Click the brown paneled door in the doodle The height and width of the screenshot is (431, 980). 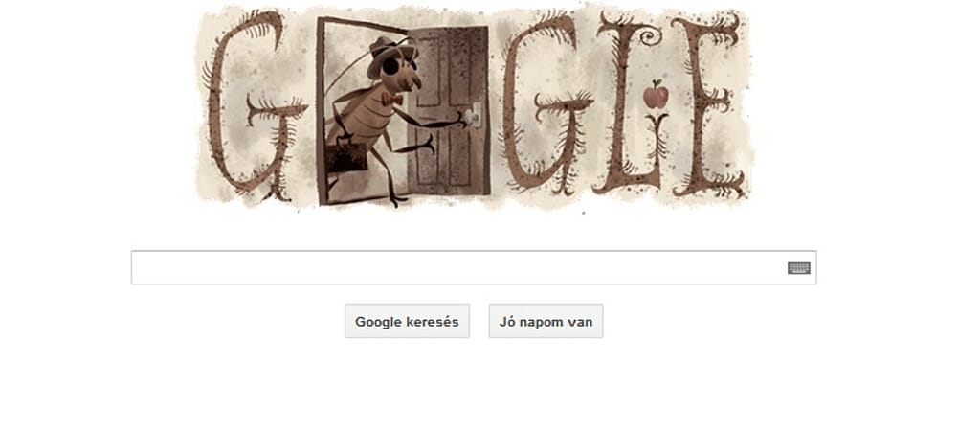tap(448, 111)
